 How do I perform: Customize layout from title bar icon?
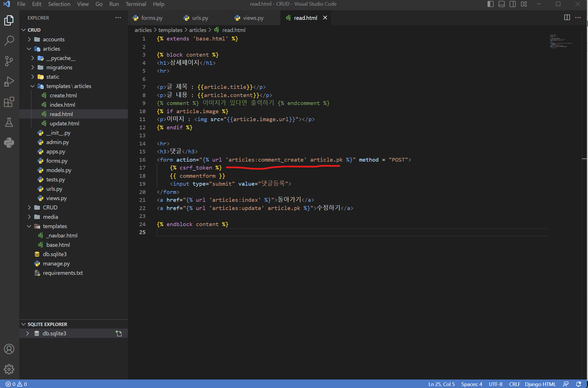click(x=524, y=4)
